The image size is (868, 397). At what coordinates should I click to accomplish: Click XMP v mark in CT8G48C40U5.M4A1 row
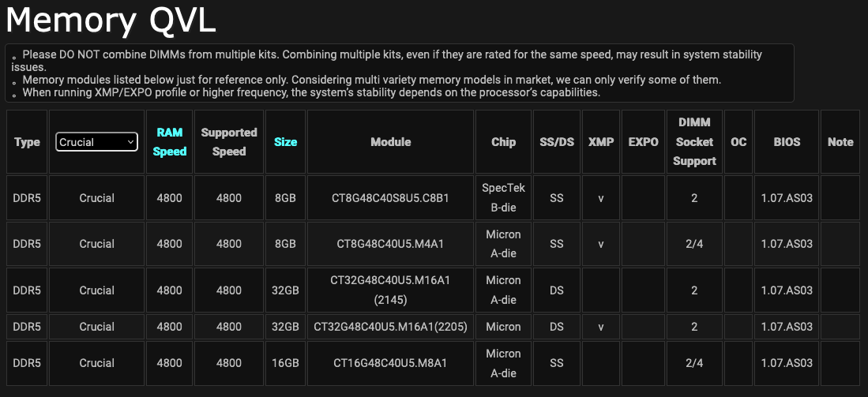[x=600, y=244]
